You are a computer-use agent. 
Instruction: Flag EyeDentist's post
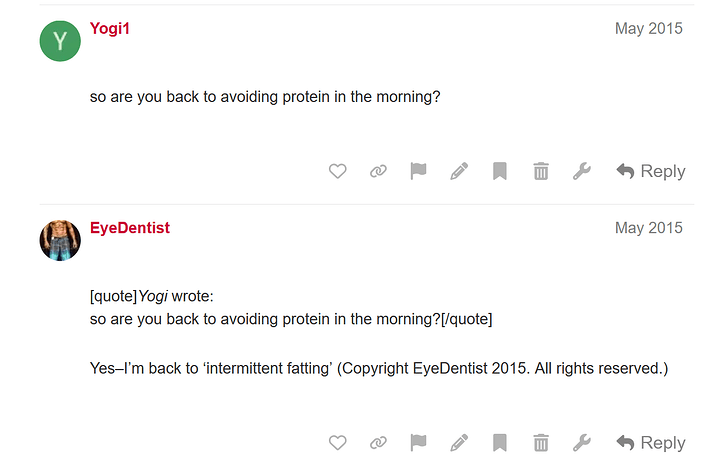click(x=419, y=443)
